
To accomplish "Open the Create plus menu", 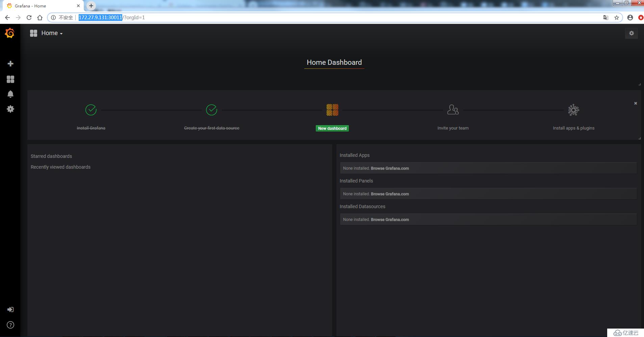I will (10, 64).
